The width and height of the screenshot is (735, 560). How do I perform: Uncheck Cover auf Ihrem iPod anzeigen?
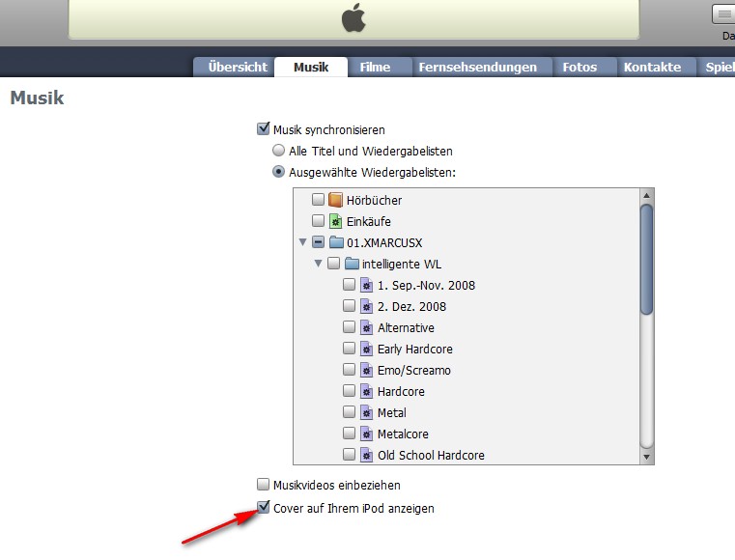[x=264, y=507]
